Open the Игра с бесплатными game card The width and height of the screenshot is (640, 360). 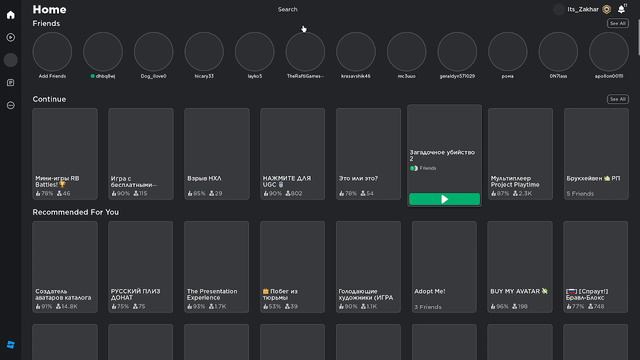(x=141, y=154)
